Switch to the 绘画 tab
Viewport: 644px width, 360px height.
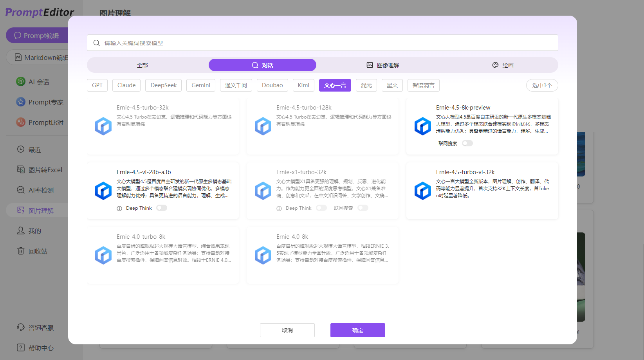[x=503, y=65]
